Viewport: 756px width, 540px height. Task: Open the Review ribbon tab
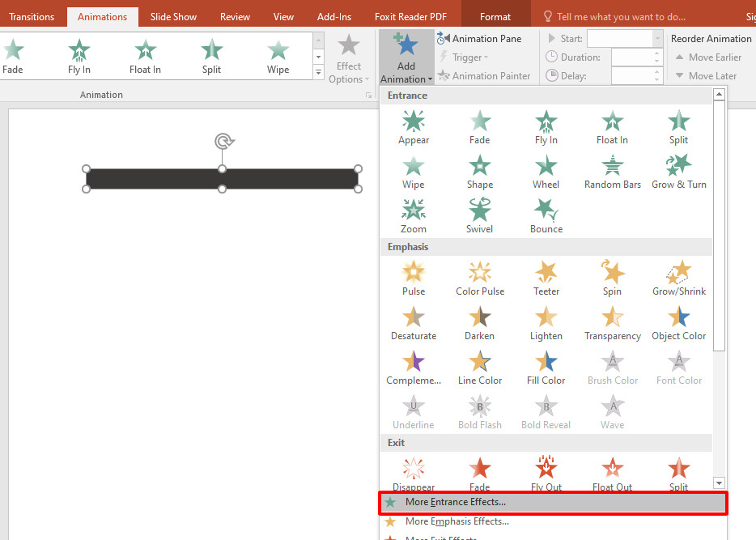pyautogui.click(x=234, y=15)
